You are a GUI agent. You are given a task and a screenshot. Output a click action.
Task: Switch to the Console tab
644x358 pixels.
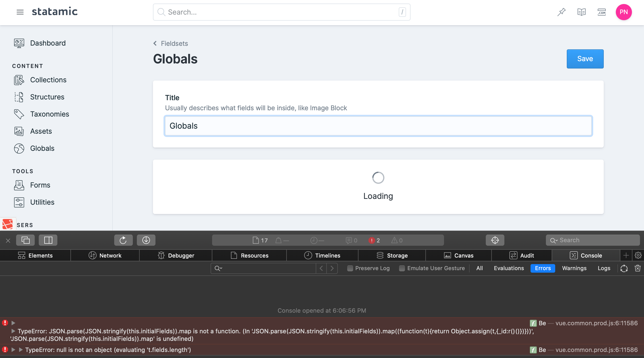click(x=586, y=255)
